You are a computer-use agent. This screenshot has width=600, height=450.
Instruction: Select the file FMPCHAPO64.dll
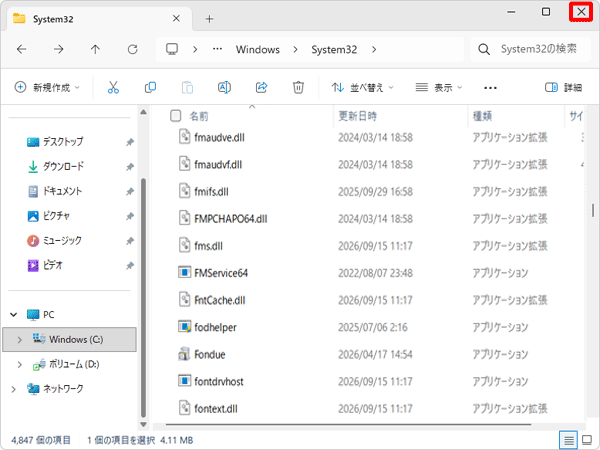[231, 218]
